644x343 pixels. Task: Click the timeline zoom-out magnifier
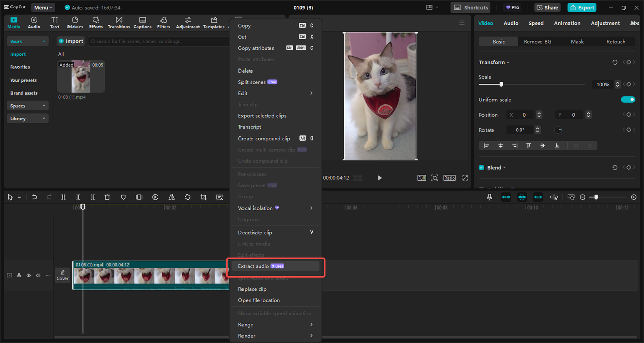coord(583,197)
